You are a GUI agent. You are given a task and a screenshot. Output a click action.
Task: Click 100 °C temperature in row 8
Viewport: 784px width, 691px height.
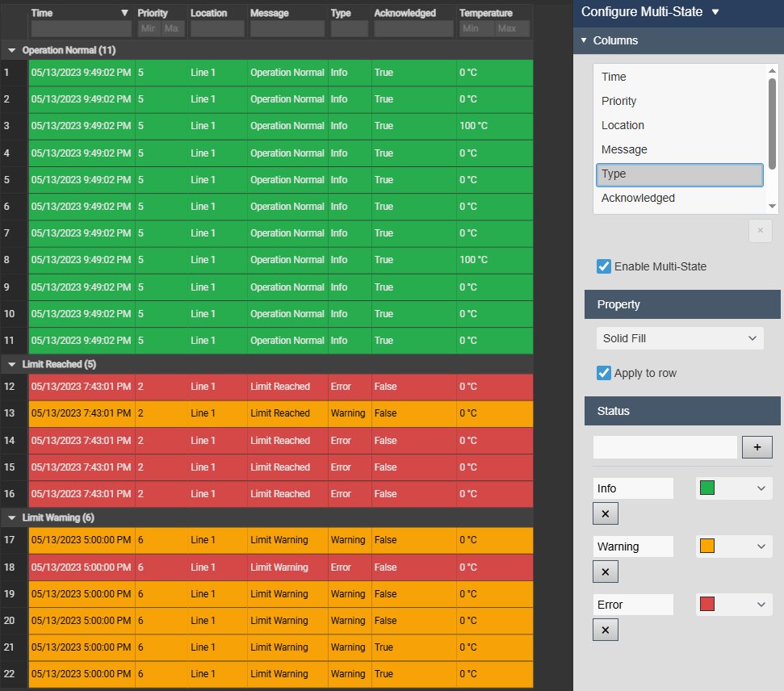coord(473,259)
